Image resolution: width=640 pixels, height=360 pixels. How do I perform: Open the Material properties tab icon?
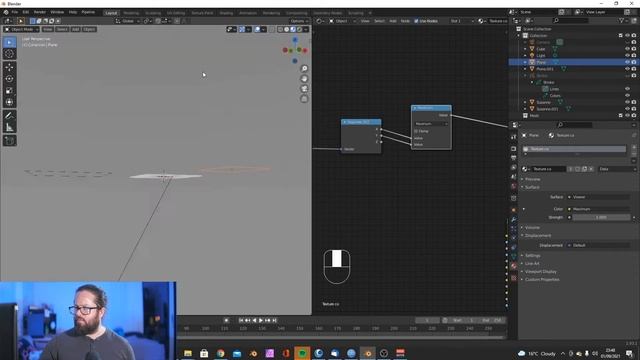click(x=513, y=266)
